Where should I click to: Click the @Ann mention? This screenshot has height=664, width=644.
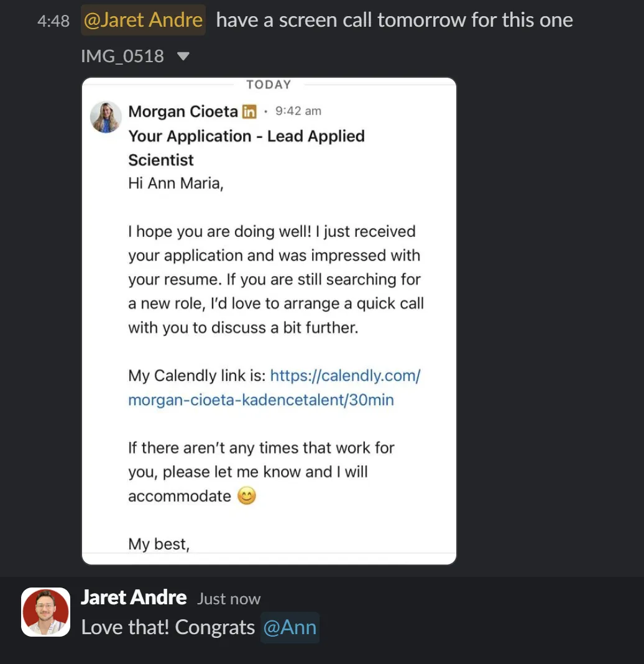coord(290,627)
